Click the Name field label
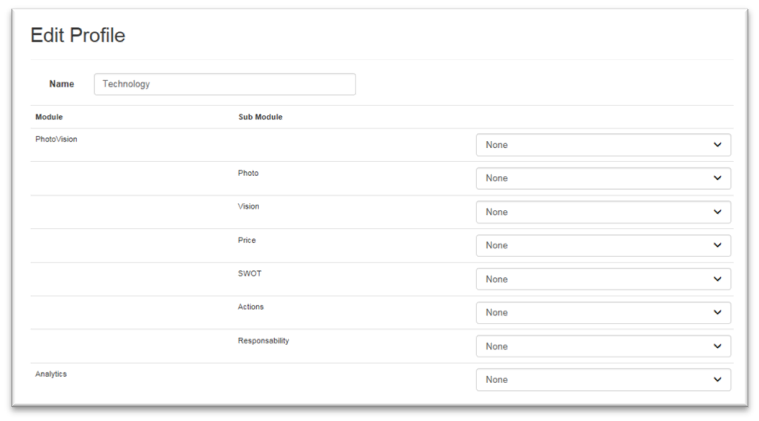This screenshot has height=421, width=759. (x=61, y=84)
